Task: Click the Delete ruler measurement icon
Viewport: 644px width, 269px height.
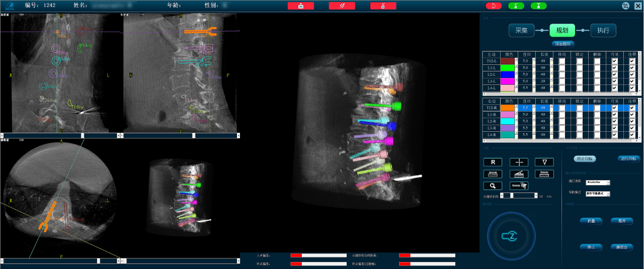Action: click(544, 174)
